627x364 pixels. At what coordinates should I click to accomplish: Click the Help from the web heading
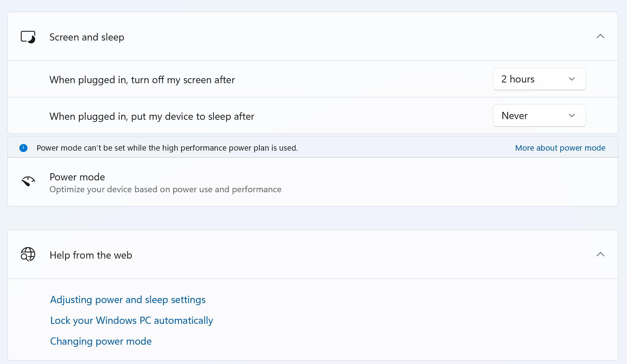click(91, 255)
